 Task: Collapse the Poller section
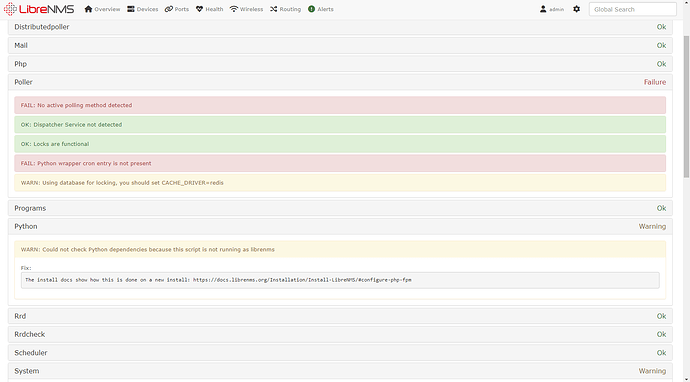(x=340, y=82)
